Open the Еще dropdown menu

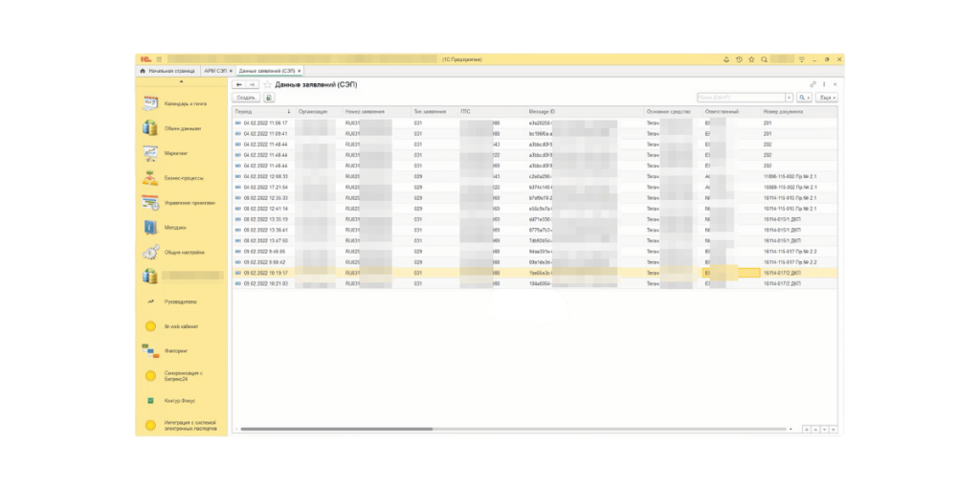(x=828, y=98)
